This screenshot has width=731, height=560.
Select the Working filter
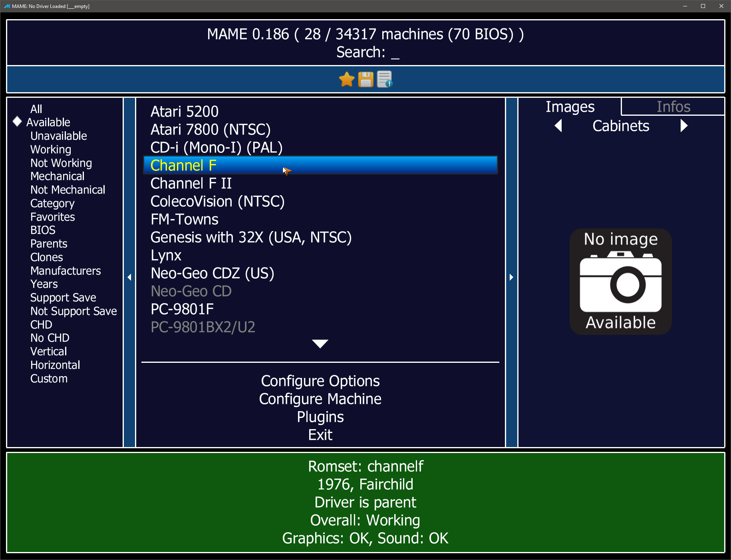click(x=51, y=149)
